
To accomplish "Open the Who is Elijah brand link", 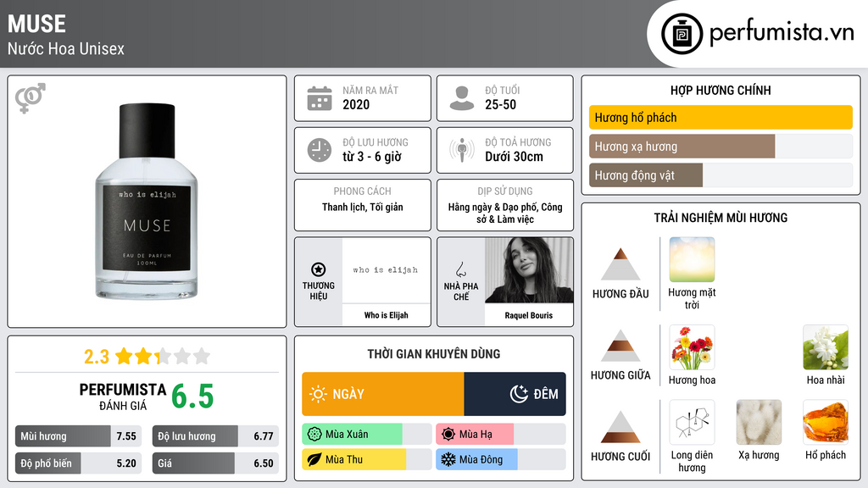I will pyautogui.click(x=386, y=315).
